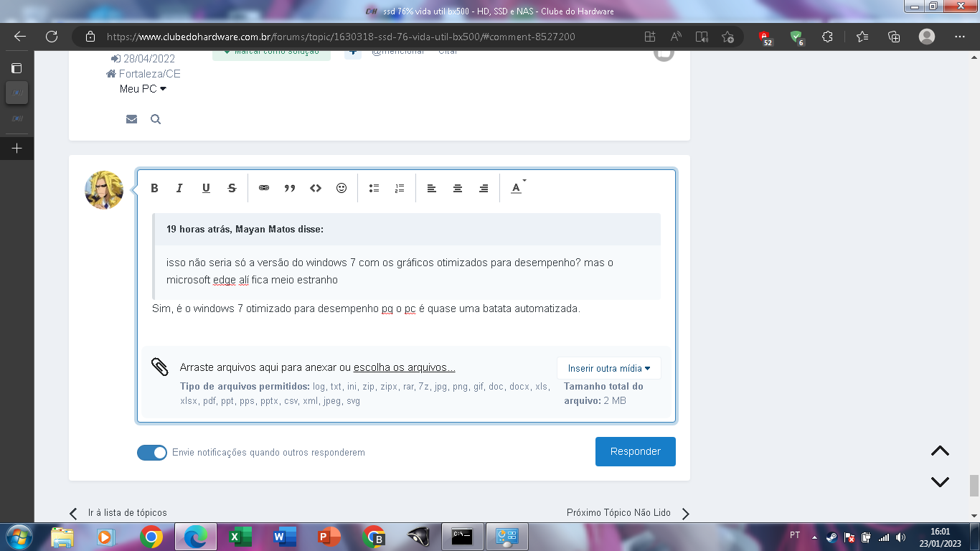Image resolution: width=980 pixels, height=551 pixels.
Task: Enter Immersive Reader mode
Action: coord(702,37)
